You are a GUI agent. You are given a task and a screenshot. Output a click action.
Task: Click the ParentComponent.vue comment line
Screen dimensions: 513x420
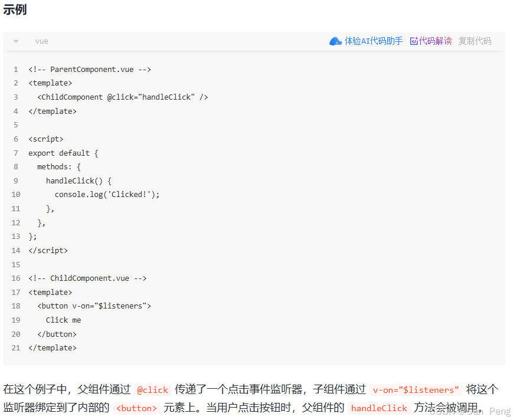90,69
